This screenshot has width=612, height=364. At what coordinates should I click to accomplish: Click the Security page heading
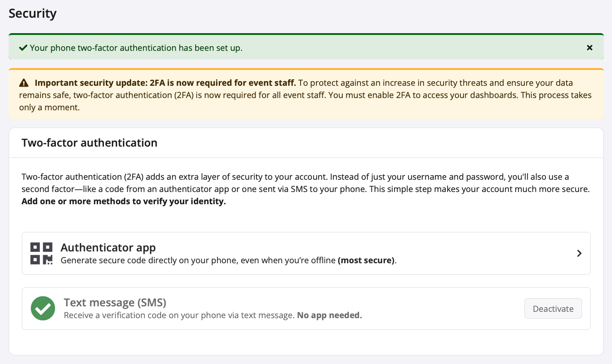point(33,14)
